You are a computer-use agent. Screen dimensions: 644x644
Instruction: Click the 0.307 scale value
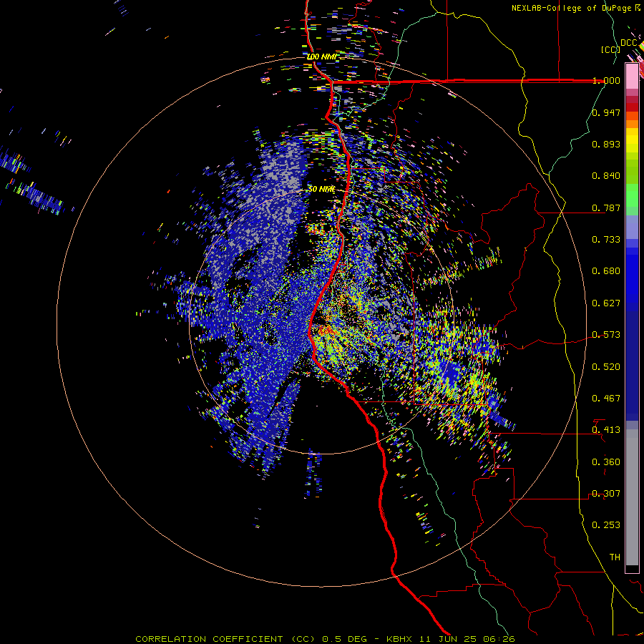point(606,494)
